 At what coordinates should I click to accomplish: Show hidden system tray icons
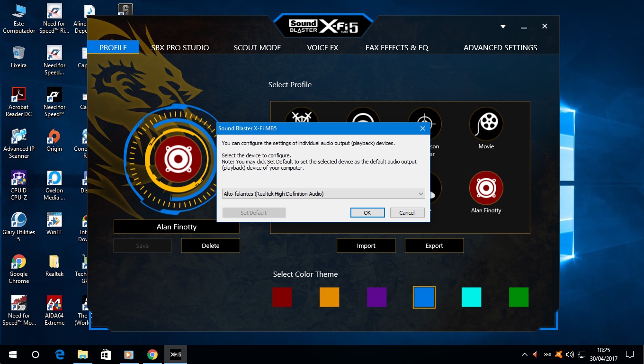pos(525,355)
